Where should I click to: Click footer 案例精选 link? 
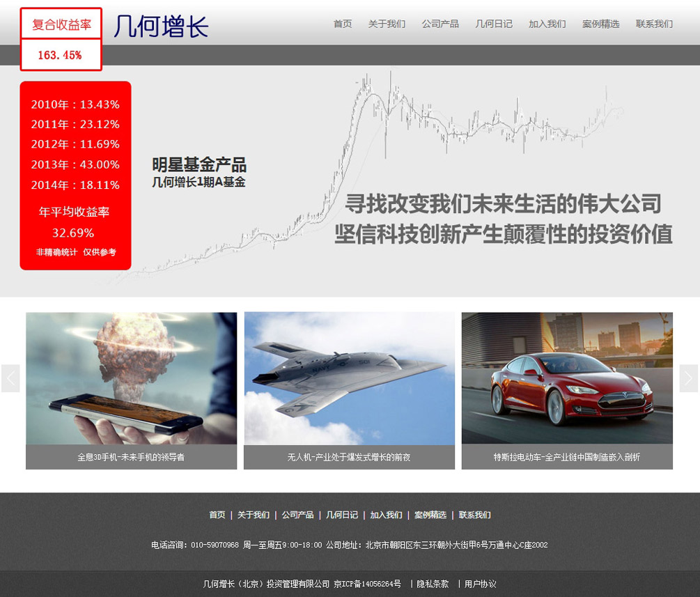(430, 515)
